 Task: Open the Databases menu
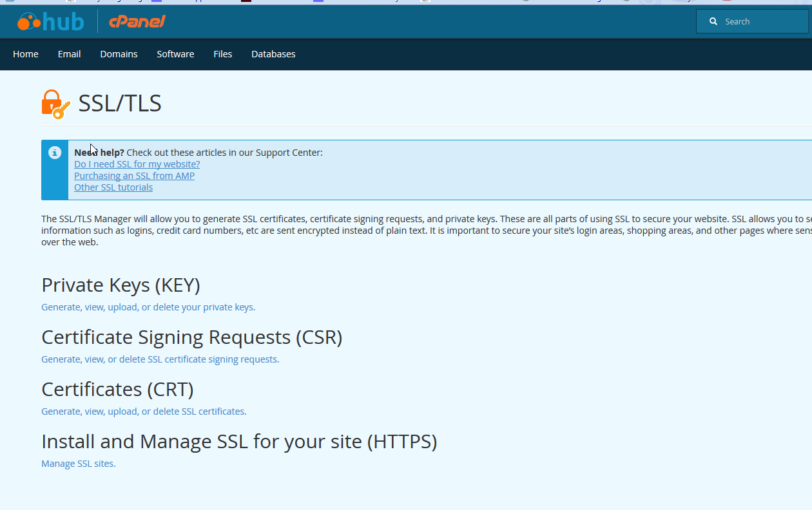273,54
